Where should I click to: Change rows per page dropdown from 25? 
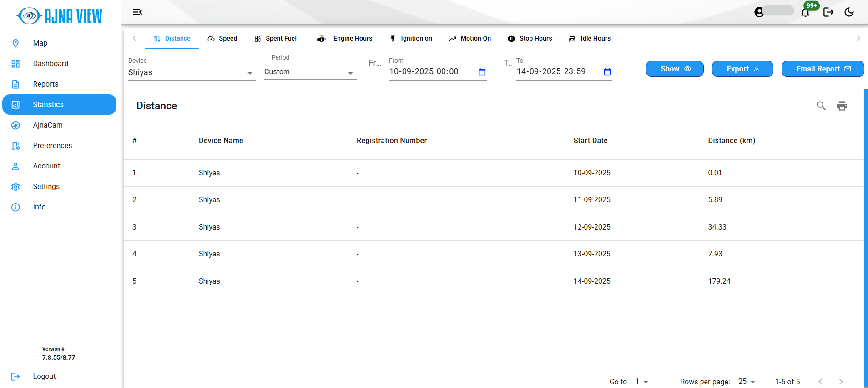tap(747, 382)
